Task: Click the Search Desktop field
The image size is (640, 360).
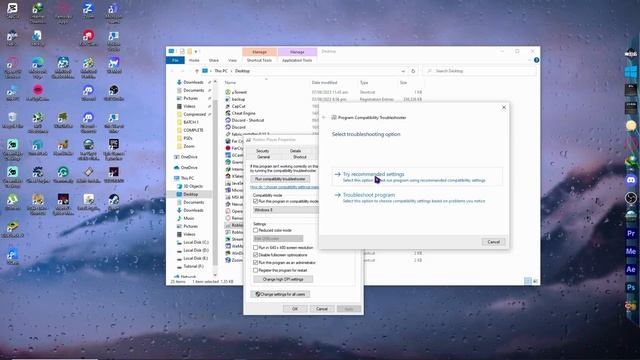Action: (479, 71)
